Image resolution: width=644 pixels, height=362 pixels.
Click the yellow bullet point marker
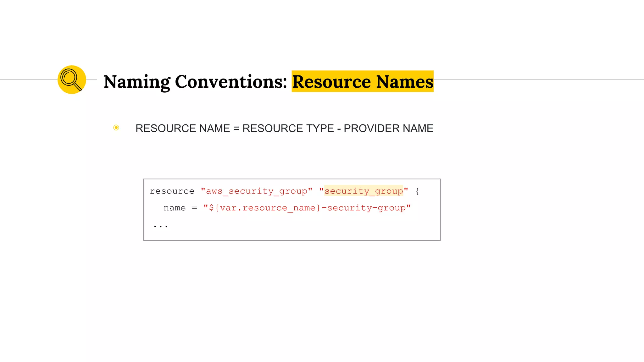click(x=116, y=128)
